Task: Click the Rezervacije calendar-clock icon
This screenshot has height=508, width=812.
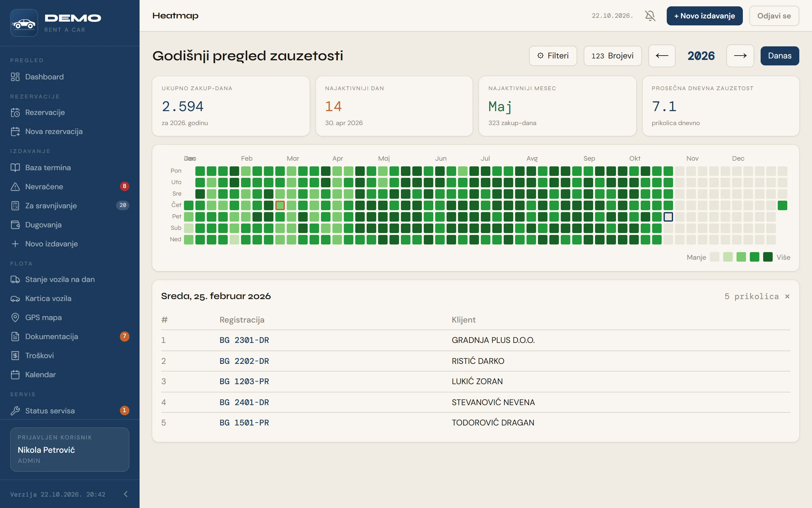Action: point(15,112)
